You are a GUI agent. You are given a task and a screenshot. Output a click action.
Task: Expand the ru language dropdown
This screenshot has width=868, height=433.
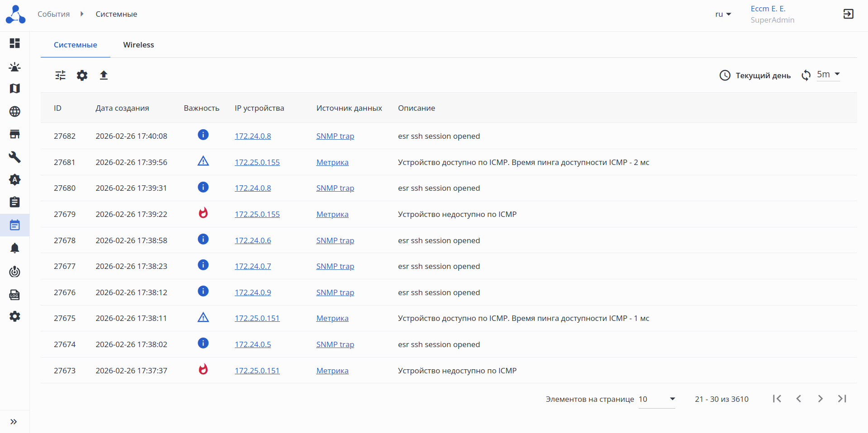[723, 14]
